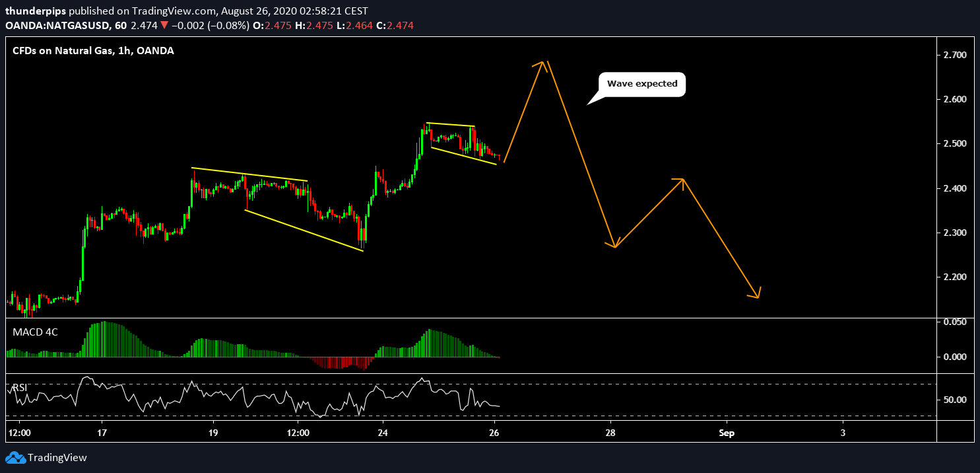Image resolution: width=980 pixels, height=473 pixels.
Task: Click the '19' date label on time axis
Action: [x=214, y=433]
